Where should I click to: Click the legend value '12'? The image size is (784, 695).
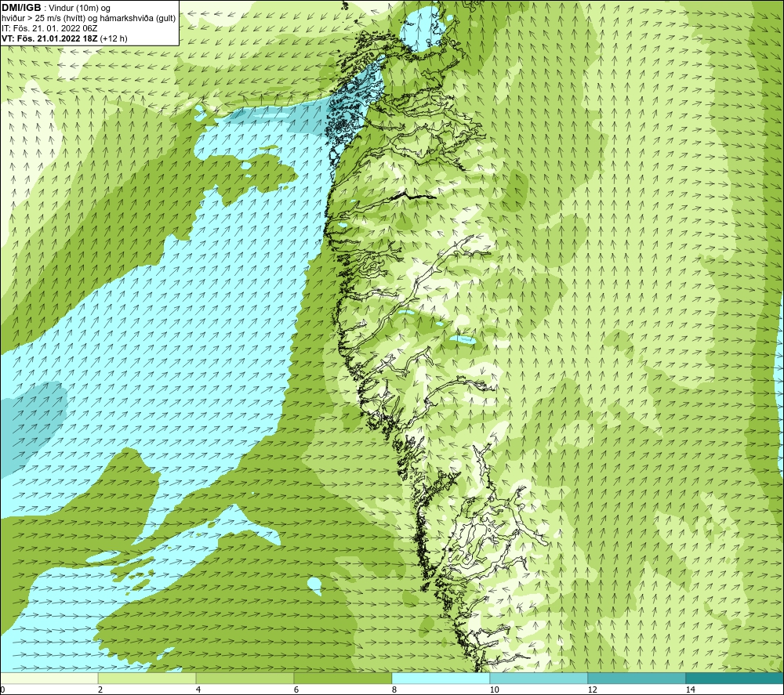[x=592, y=690]
